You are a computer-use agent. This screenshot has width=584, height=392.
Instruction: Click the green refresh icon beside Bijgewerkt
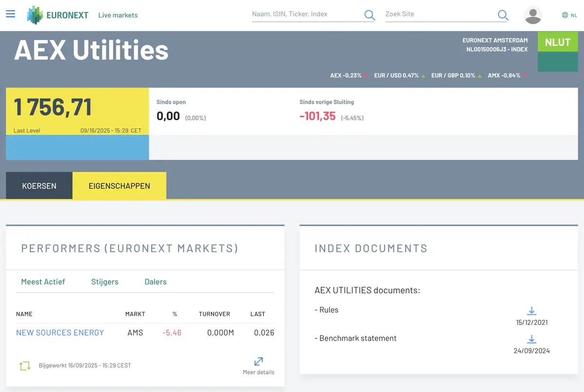pos(25,366)
